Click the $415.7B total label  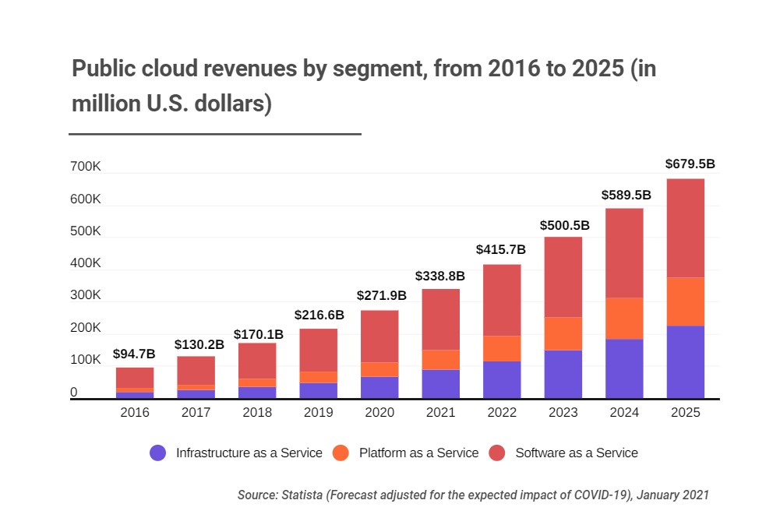point(501,249)
